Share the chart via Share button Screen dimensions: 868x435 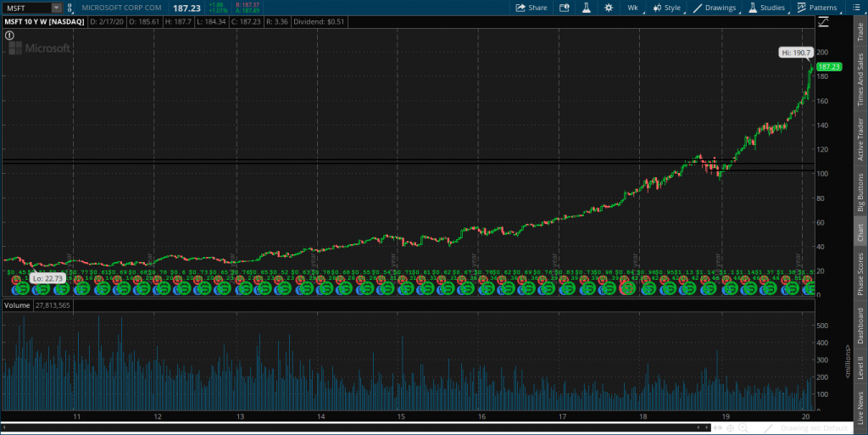point(531,8)
